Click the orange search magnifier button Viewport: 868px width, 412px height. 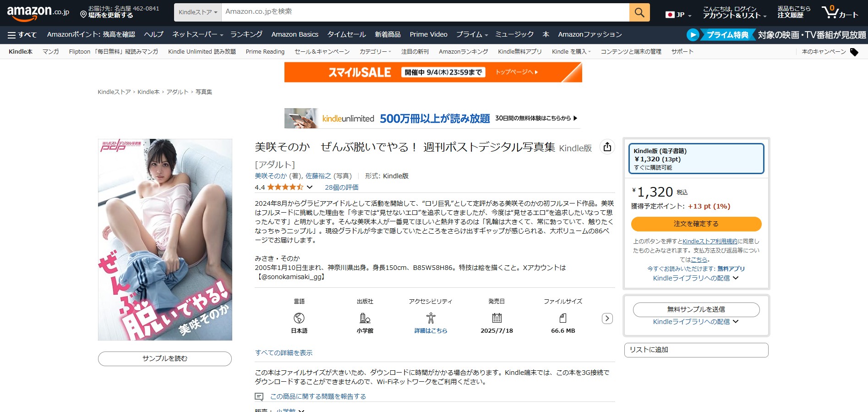[639, 12]
